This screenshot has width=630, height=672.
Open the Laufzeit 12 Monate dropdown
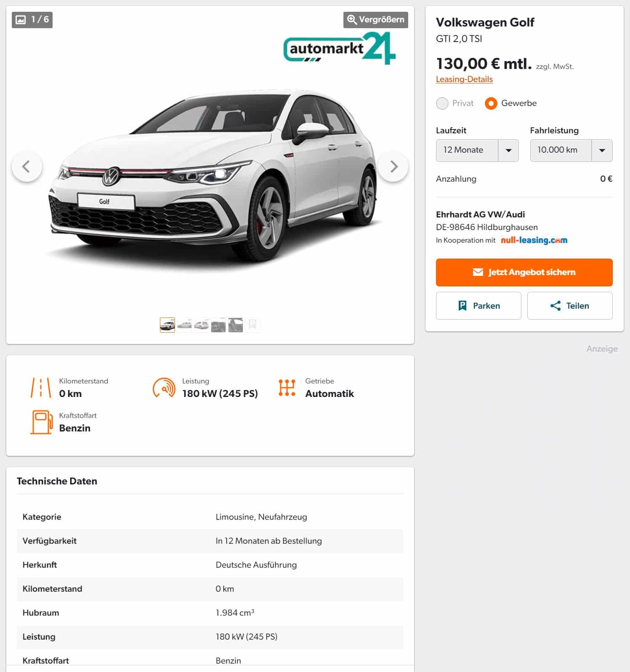pyautogui.click(x=477, y=151)
